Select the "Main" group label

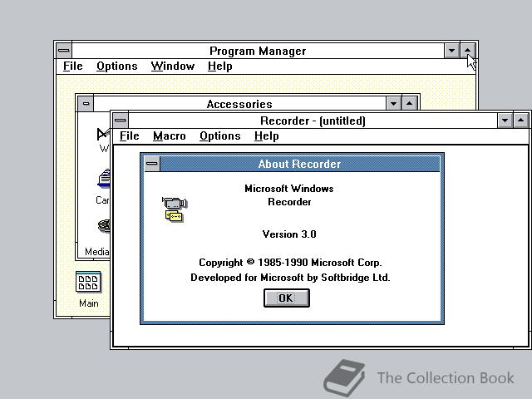click(89, 303)
